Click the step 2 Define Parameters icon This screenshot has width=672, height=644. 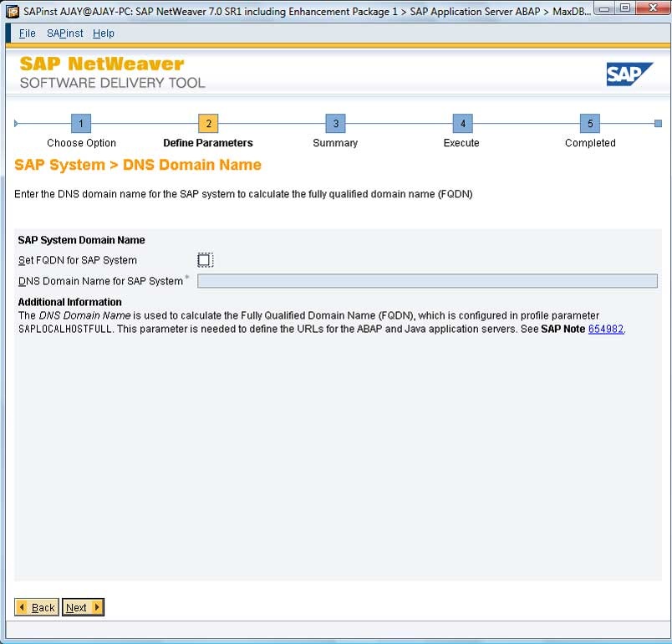pyautogui.click(x=207, y=123)
